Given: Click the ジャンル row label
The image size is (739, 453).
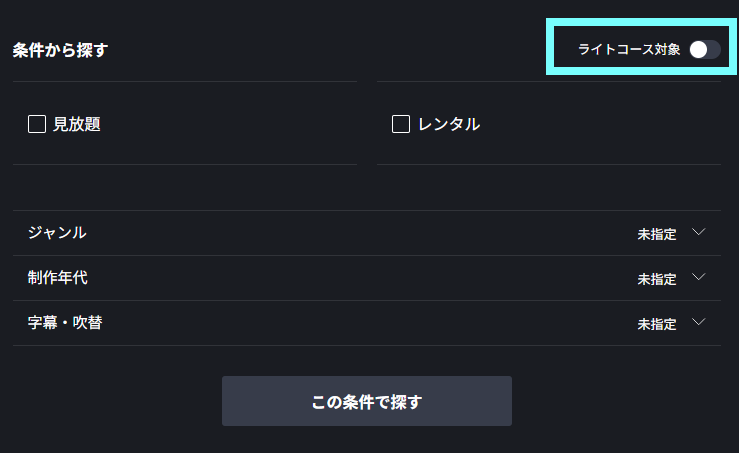Looking at the screenshot, I should (x=57, y=232).
